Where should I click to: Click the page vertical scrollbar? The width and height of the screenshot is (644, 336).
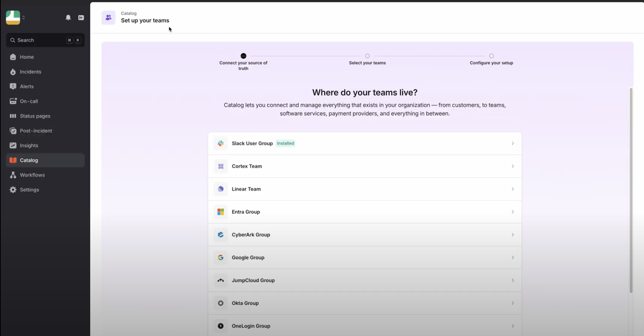pyautogui.click(x=631, y=190)
